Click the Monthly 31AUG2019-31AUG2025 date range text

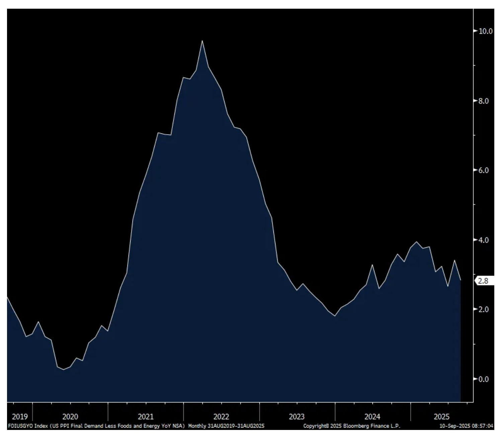[226, 426]
